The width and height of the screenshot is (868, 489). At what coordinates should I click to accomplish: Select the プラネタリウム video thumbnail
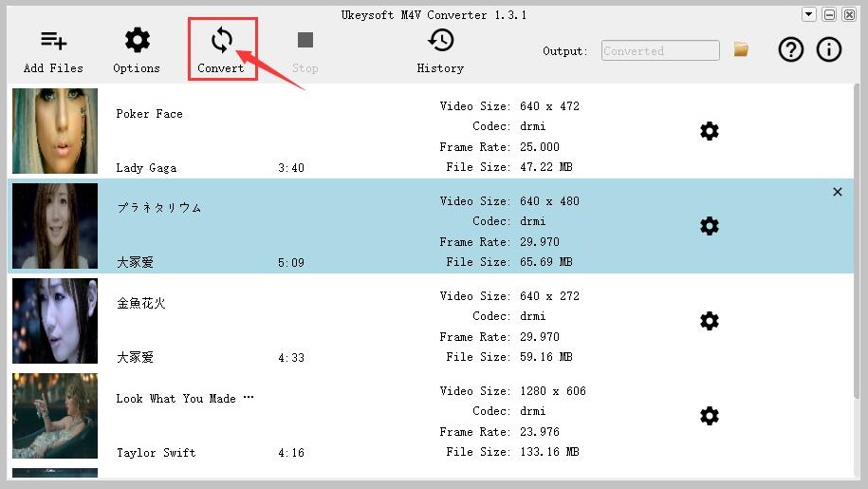pos(55,226)
